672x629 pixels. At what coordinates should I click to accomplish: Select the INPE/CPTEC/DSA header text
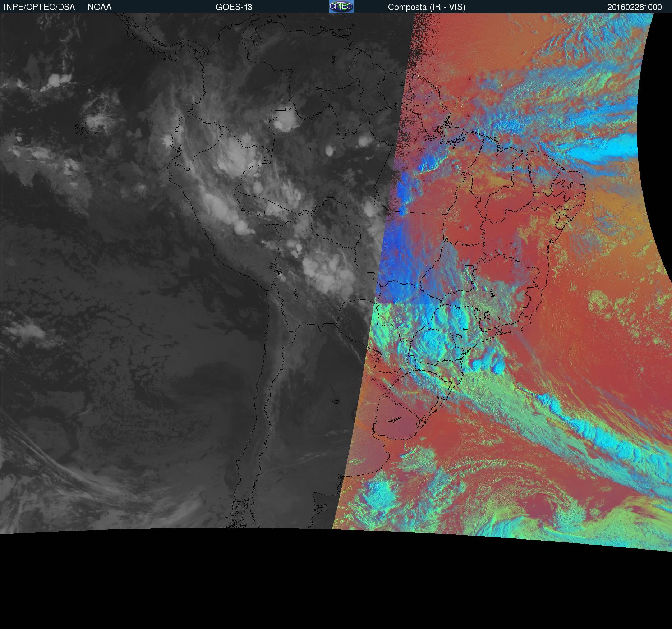pyautogui.click(x=39, y=7)
